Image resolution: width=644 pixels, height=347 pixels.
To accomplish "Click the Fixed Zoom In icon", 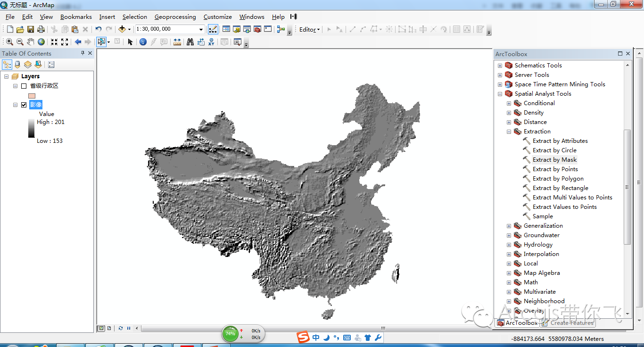I will (54, 42).
